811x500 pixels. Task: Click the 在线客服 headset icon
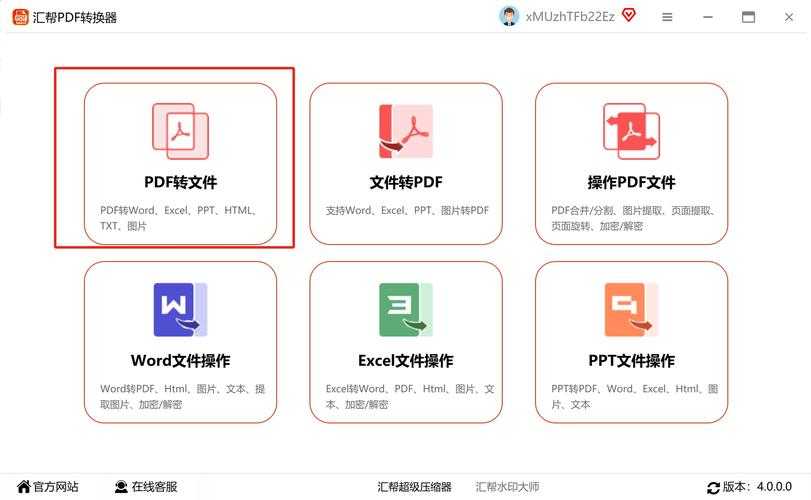[x=121, y=487]
